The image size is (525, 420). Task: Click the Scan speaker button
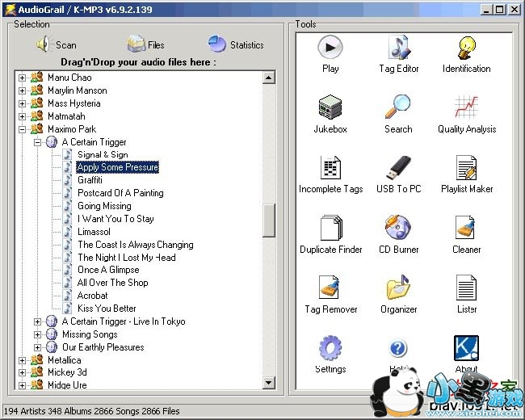57,44
